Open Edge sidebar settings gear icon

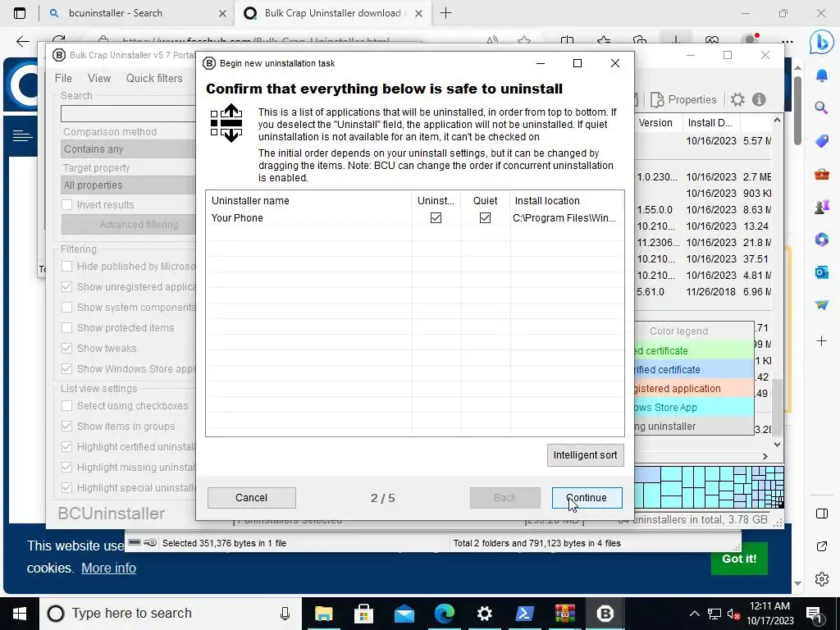[x=821, y=579]
